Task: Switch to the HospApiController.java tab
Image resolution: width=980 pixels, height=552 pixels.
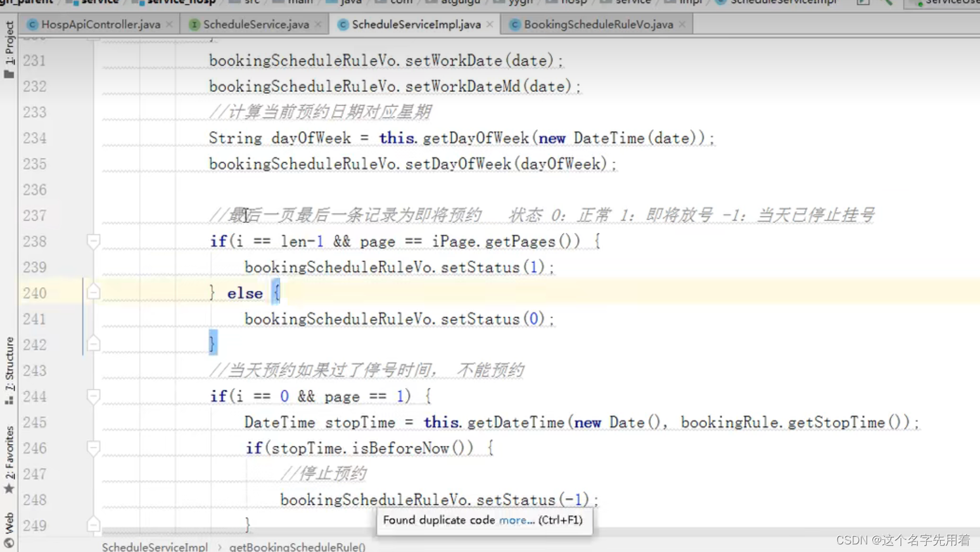Action: (x=100, y=25)
